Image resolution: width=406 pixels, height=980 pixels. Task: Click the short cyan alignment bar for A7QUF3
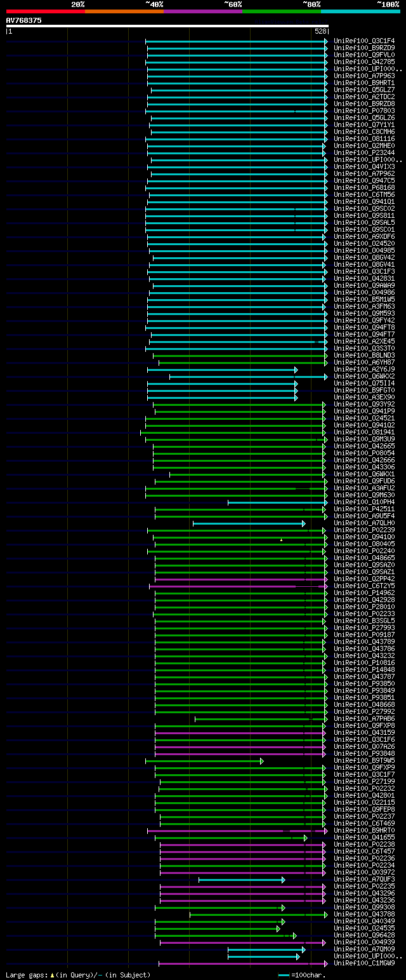pos(242,880)
